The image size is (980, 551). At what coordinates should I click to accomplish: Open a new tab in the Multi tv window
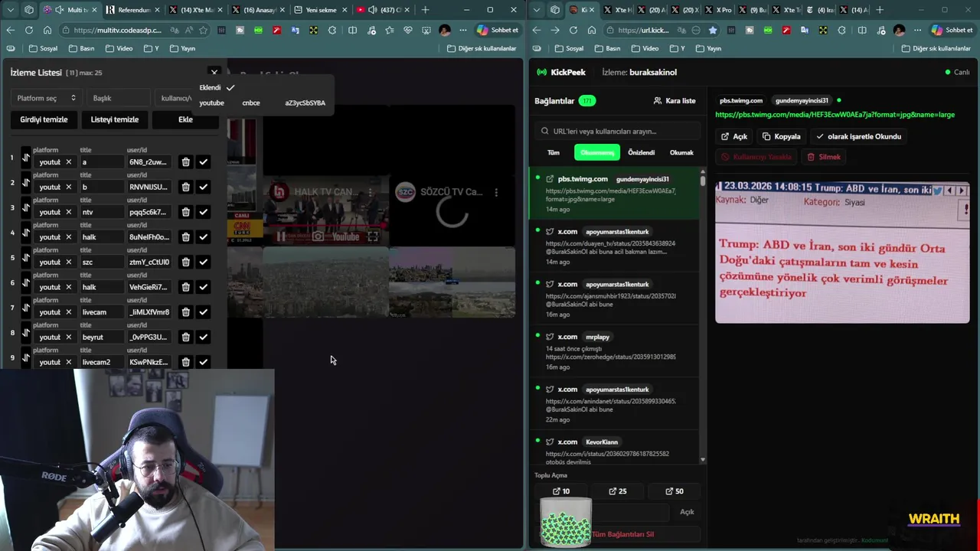pos(425,10)
